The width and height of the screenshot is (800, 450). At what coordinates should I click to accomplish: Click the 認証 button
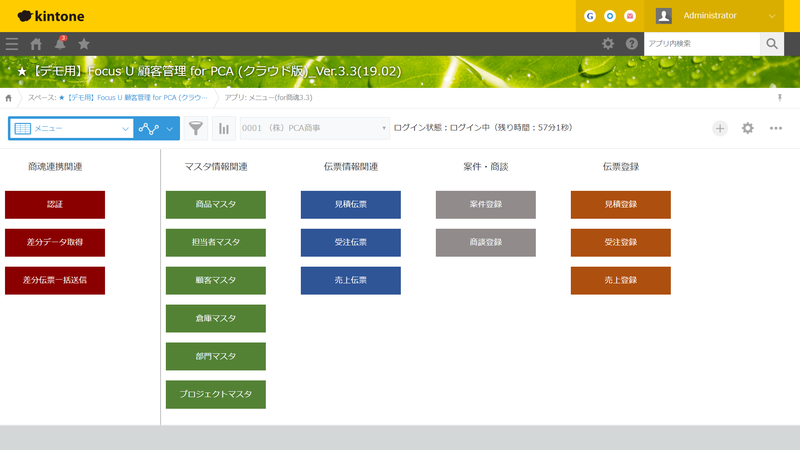tap(55, 205)
